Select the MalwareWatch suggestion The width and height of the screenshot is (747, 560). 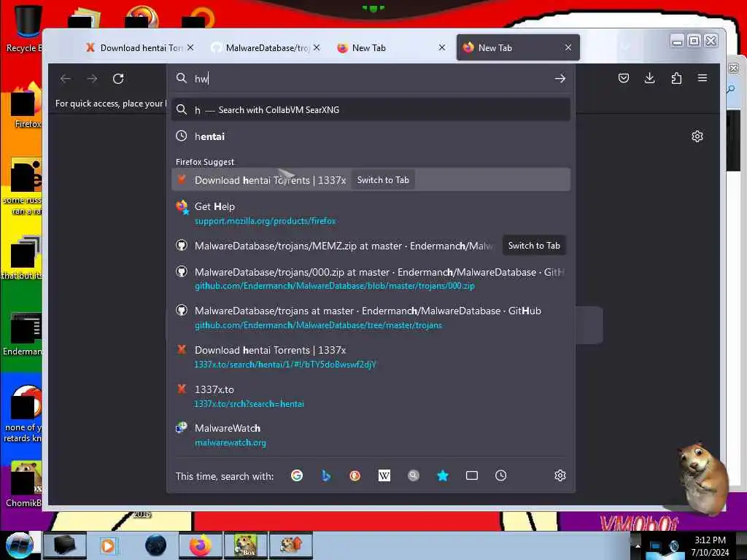click(x=228, y=428)
